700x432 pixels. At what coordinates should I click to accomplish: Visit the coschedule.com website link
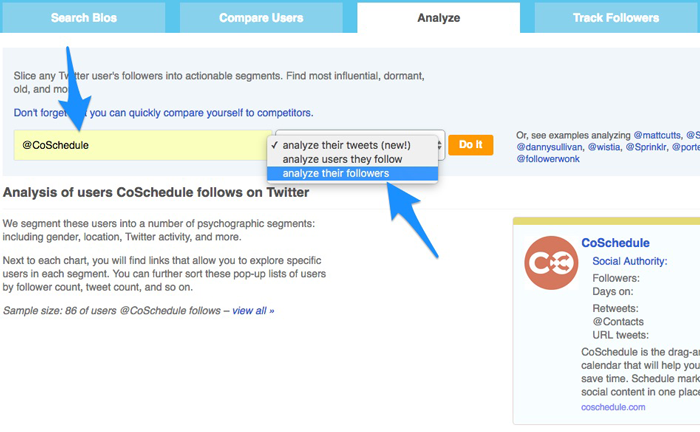(613, 407)
